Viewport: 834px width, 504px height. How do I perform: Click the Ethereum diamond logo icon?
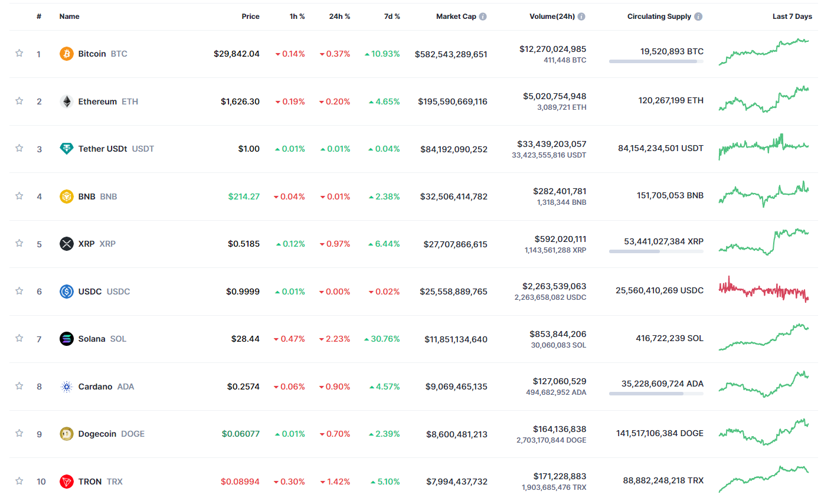67,102
